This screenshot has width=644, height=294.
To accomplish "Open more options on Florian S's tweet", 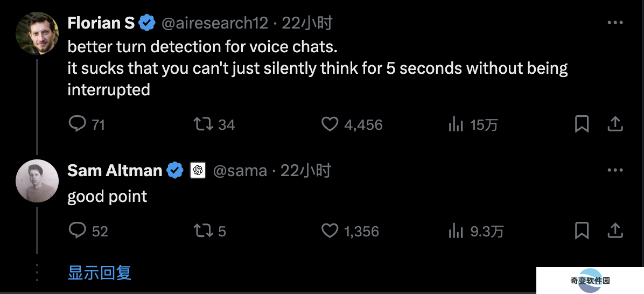I will (x=615, y=23).
